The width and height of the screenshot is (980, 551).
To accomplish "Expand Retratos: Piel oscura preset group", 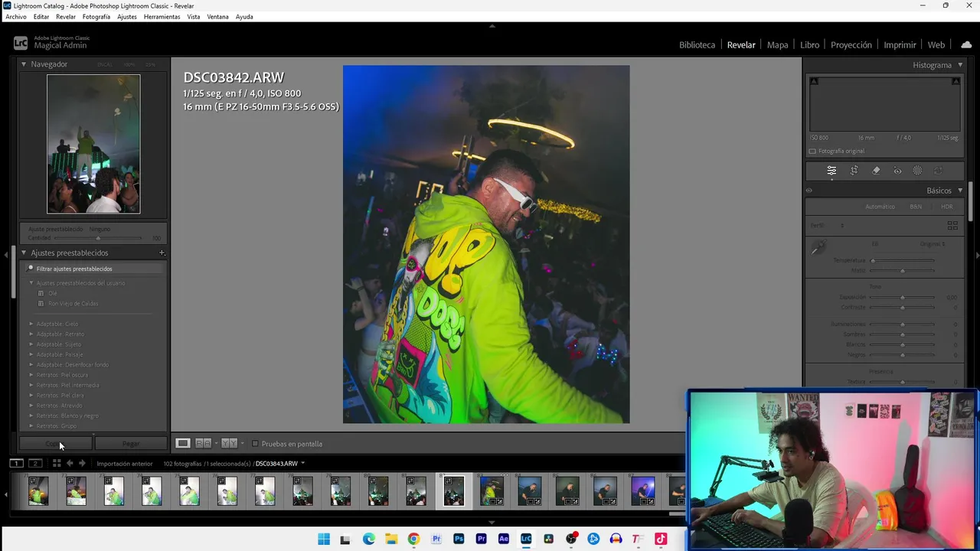I will [x=31, y=375].
